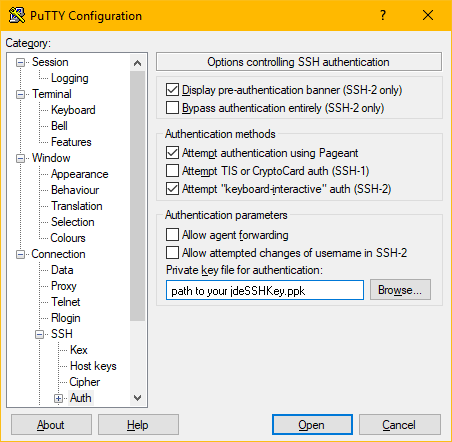Image resolution: width=452 pixels, height=442 pixels.
Task: Click the category tree scroll up arrow
Action: click(137, 63)
